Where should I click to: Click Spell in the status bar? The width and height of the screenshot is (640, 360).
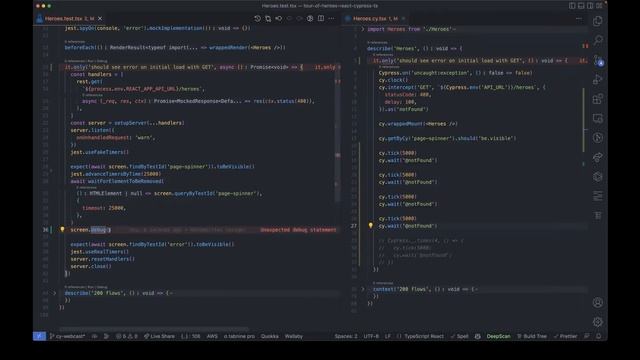click(x=460, y=336)
